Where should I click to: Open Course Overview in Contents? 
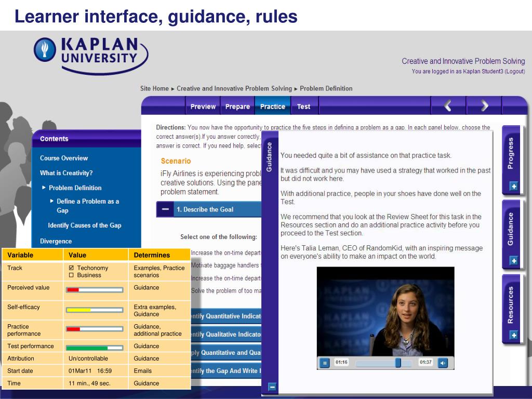(64, 158)
